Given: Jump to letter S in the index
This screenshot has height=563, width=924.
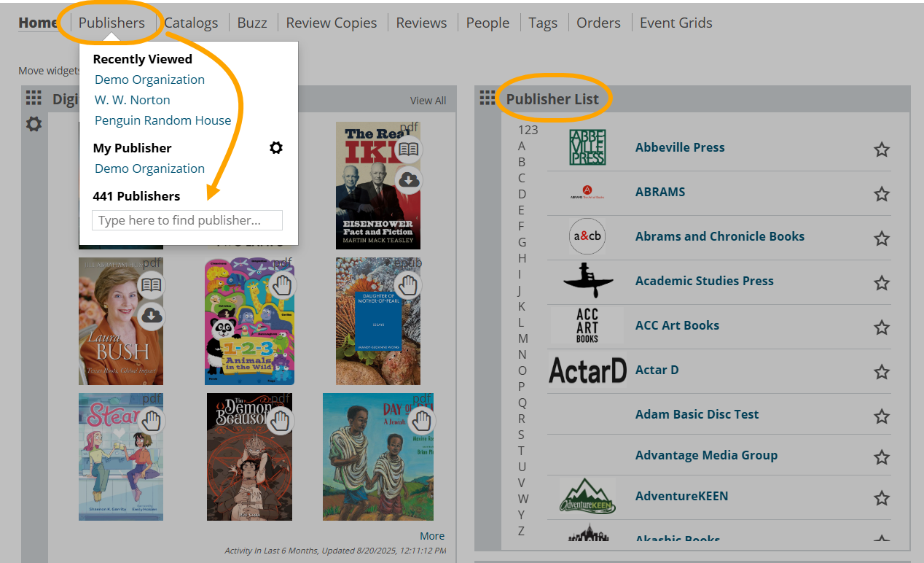Looking at the screenshot, I should point(522,435).
